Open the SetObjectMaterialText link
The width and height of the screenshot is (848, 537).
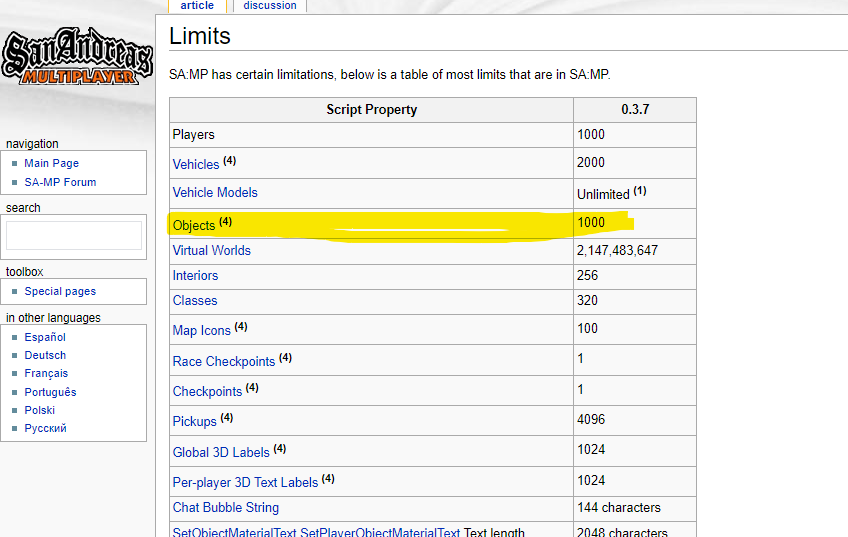[x=234, y=532]
